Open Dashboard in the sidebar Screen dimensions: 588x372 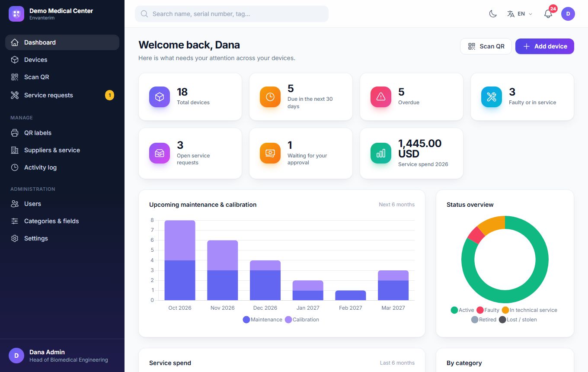point(62,42)
